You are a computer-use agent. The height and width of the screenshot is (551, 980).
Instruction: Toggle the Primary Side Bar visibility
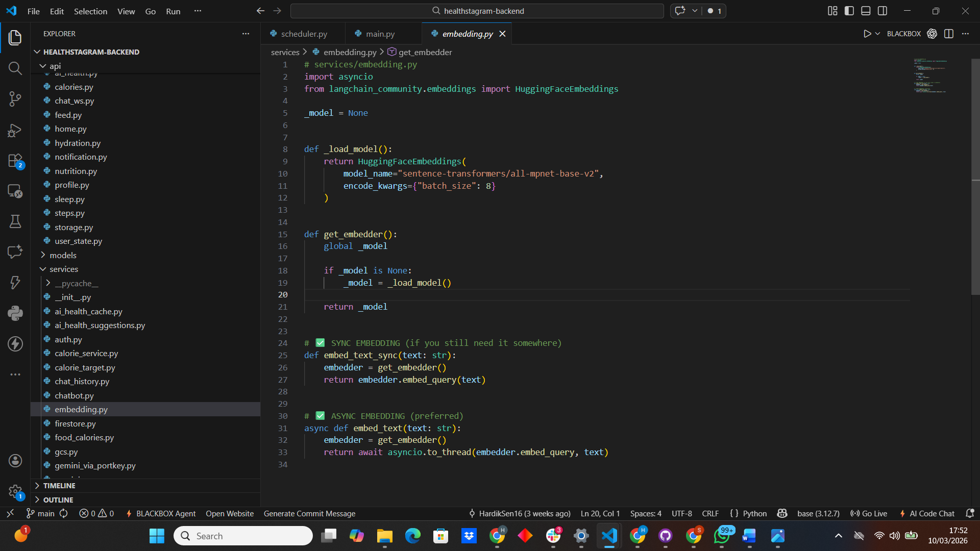coord(849,11)
